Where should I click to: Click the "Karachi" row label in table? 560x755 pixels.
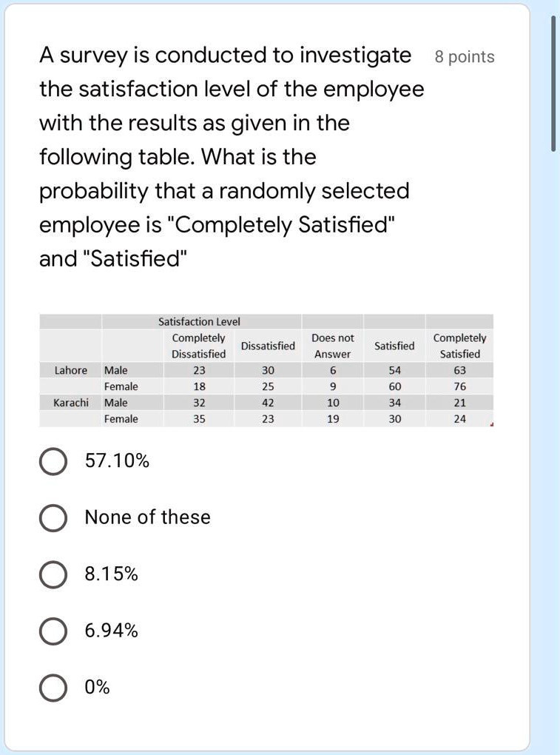coord(71,403)
